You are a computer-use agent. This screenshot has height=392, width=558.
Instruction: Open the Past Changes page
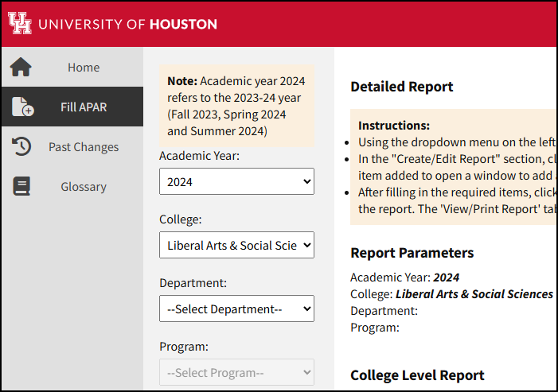coord(84,147)
